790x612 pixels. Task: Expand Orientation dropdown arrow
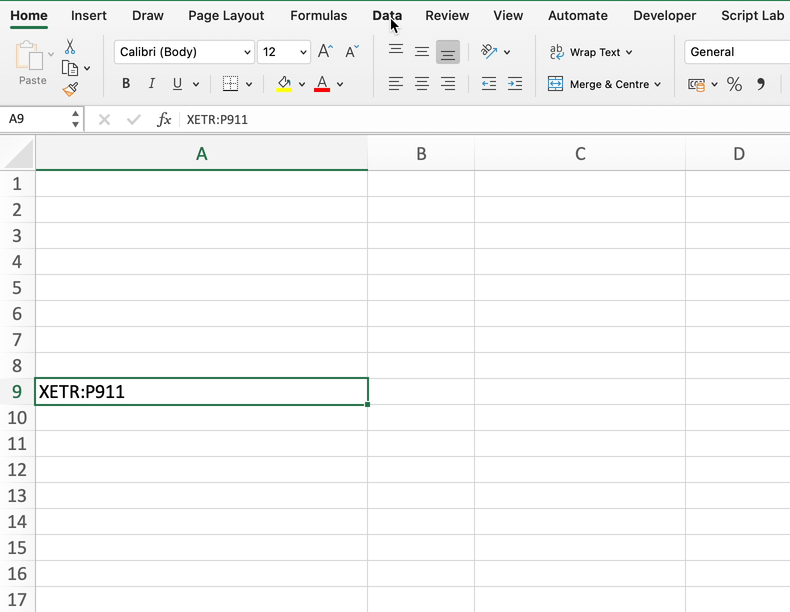[x=507, y=52]
